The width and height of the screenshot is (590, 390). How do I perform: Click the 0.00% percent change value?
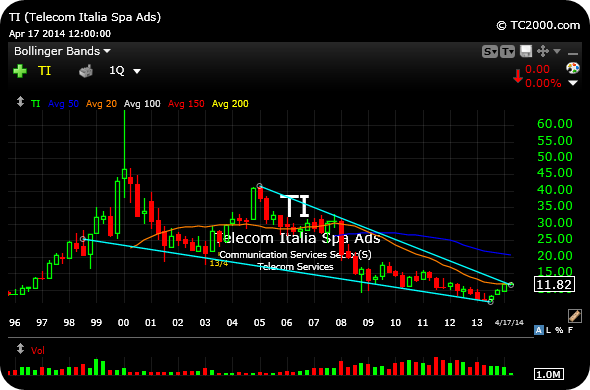click(543, 83)
